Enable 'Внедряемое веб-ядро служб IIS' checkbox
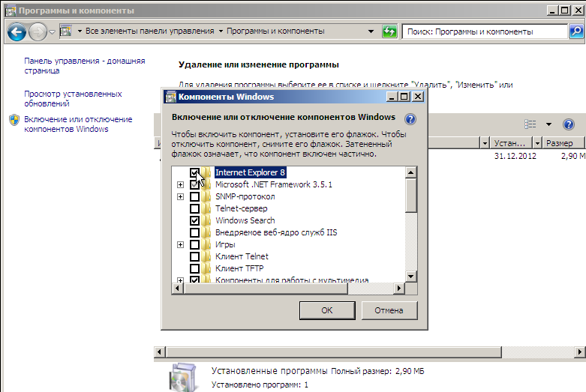Screen dimensions: 586x392 point(194,232)
